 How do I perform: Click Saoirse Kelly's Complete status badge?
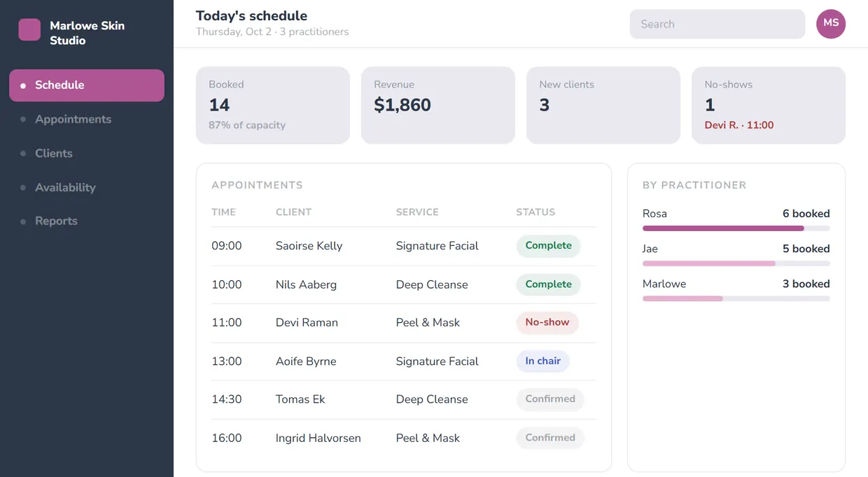tap(548, 246)
